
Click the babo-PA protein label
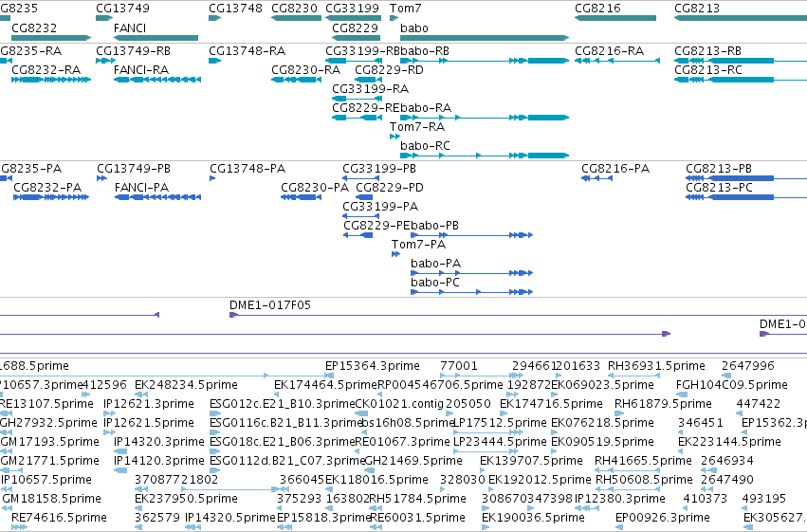click(435, 264)
